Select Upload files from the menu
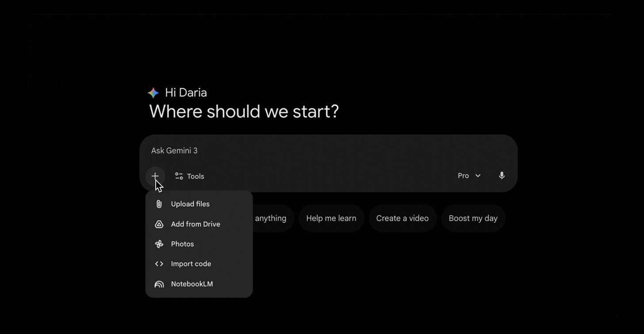644x334 pixels. (199, 204)
